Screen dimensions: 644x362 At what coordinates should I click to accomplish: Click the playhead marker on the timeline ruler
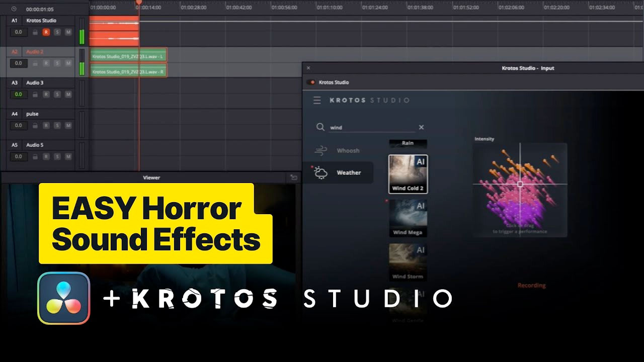[x=139, y=3]
